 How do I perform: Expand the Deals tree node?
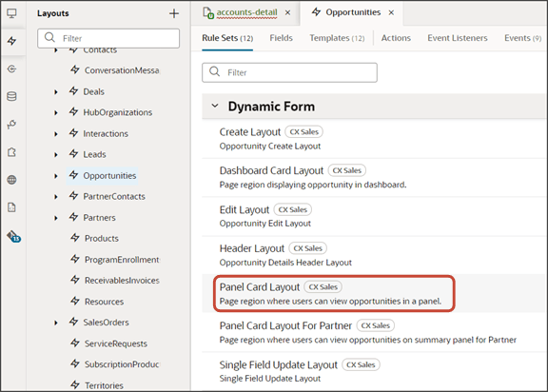pyautogui.click(x=56, y=92)
